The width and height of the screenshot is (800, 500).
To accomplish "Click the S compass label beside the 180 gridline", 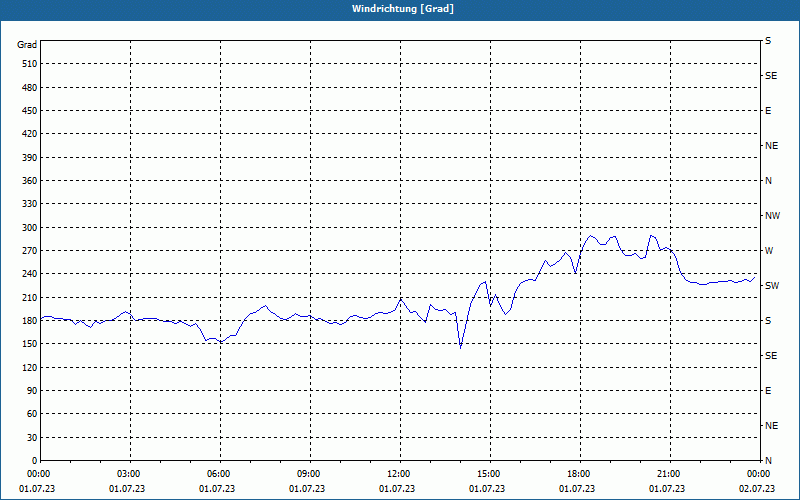I will 768,321.
